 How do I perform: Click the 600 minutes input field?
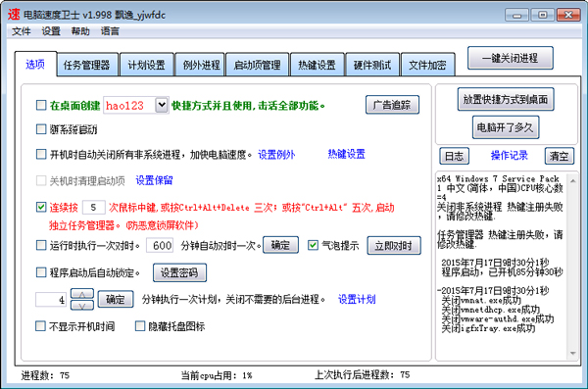pyautogui.click(x=160, y=246)
